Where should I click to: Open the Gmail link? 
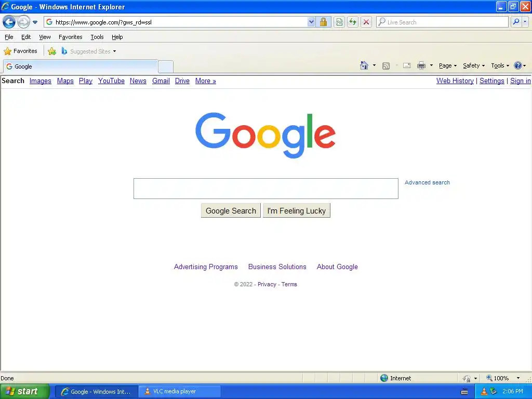(x=161, y=81)
